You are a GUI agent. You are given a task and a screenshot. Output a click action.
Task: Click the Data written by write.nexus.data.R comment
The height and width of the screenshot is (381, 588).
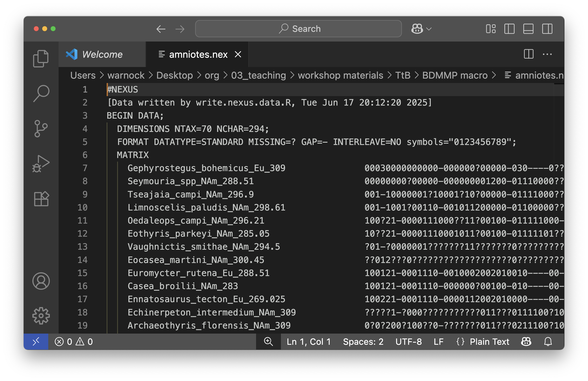tap(270, 103)
